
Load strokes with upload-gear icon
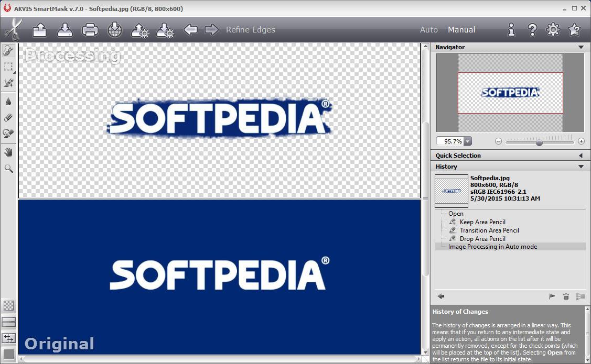point(140,30)
